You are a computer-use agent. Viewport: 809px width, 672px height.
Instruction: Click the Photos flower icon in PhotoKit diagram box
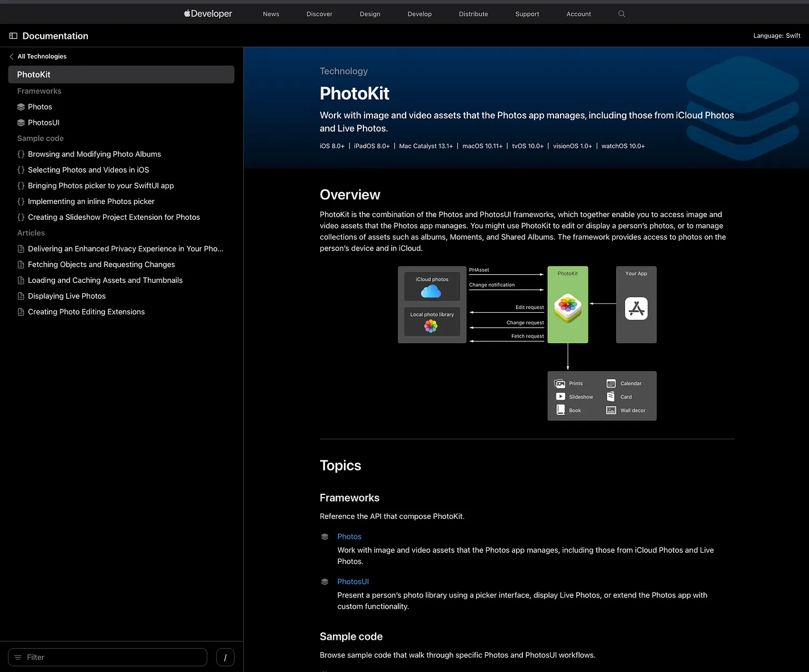coord(568,308)
